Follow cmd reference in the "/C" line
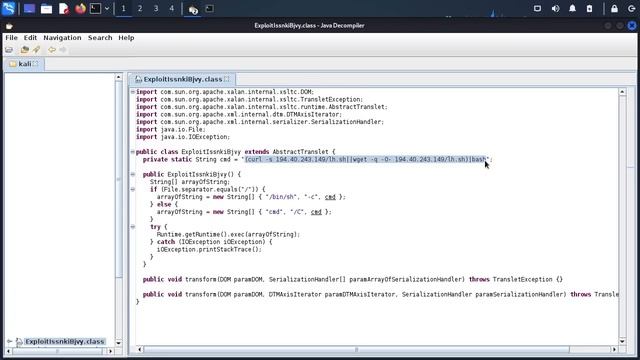The height and width of the screenshot is (360, 640). coord(316,212)
